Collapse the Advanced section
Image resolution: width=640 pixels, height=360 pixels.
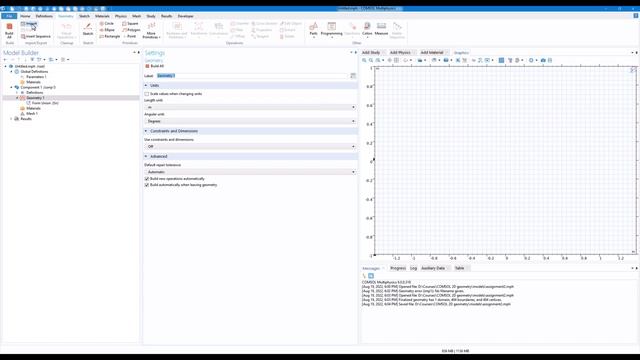click(146, 156)
